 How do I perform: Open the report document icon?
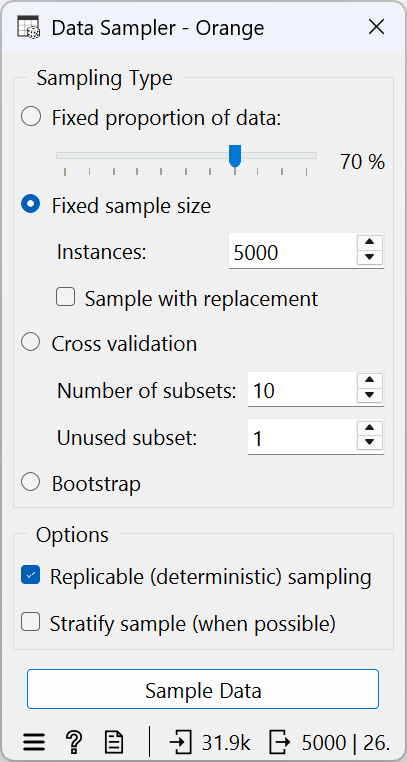[x=114, y=742]
